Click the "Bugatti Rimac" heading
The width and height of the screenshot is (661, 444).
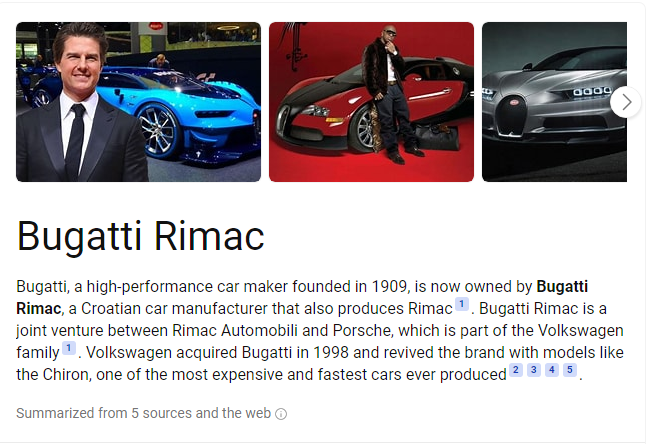141,236
